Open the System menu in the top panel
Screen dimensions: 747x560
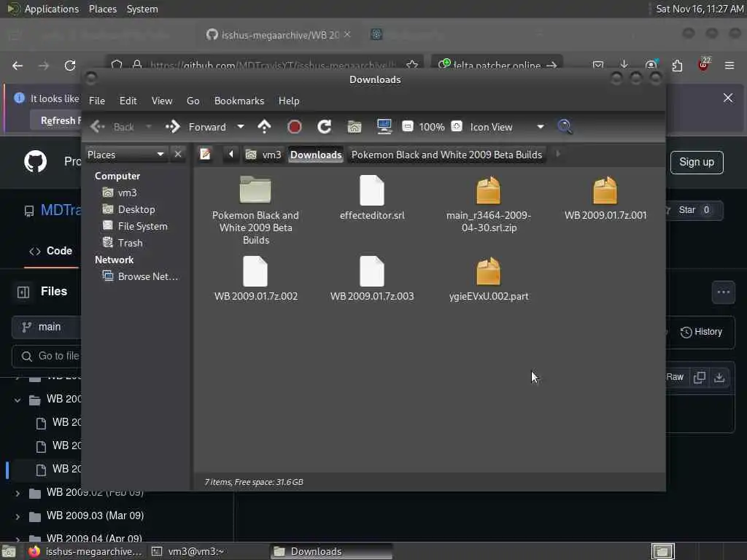[x=142, y=9]
